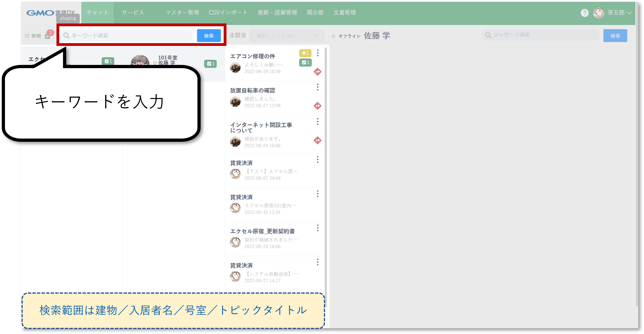Switch to the マスター管理 menu
The image size is (644, 334).
point(182,13)
